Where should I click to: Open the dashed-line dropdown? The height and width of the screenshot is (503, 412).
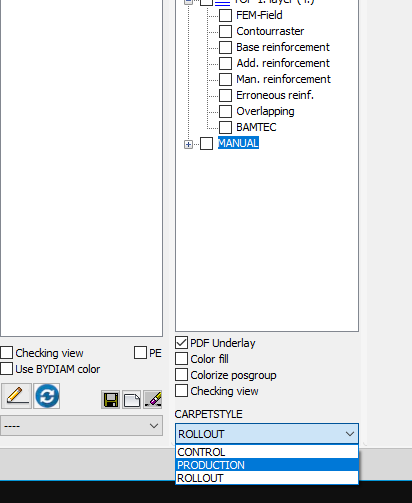pos(81,426)
